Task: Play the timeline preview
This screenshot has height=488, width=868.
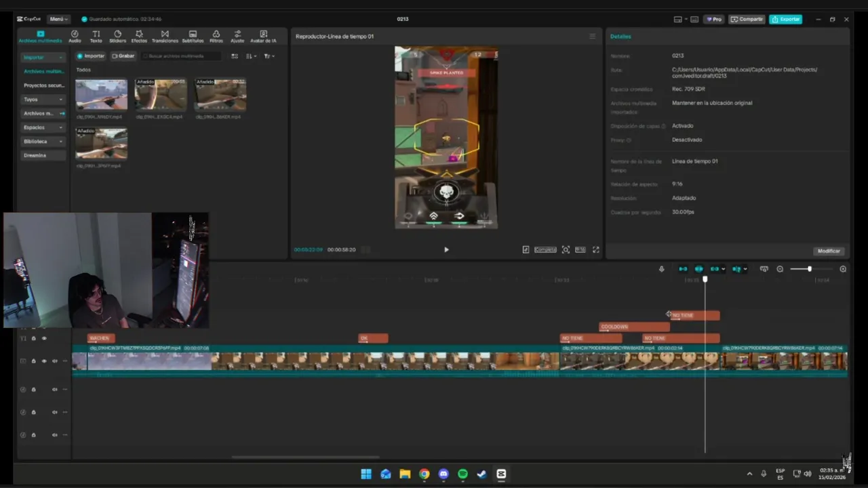Action: [x=446, y=249]
